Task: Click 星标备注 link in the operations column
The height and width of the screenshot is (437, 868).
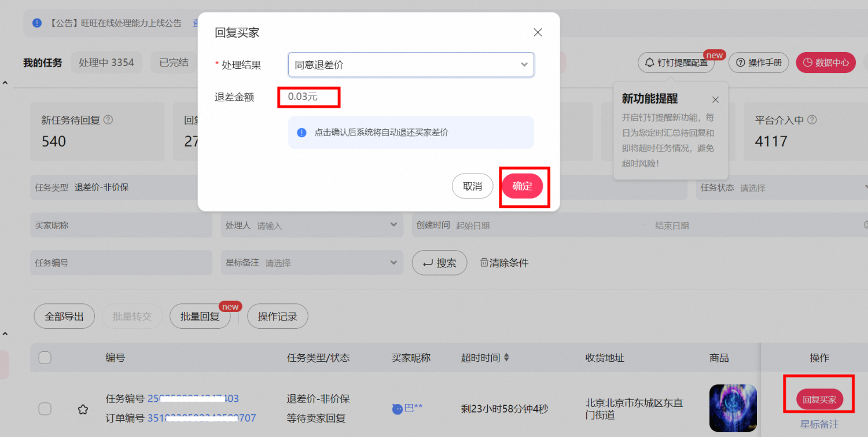Action: (819, 424)
